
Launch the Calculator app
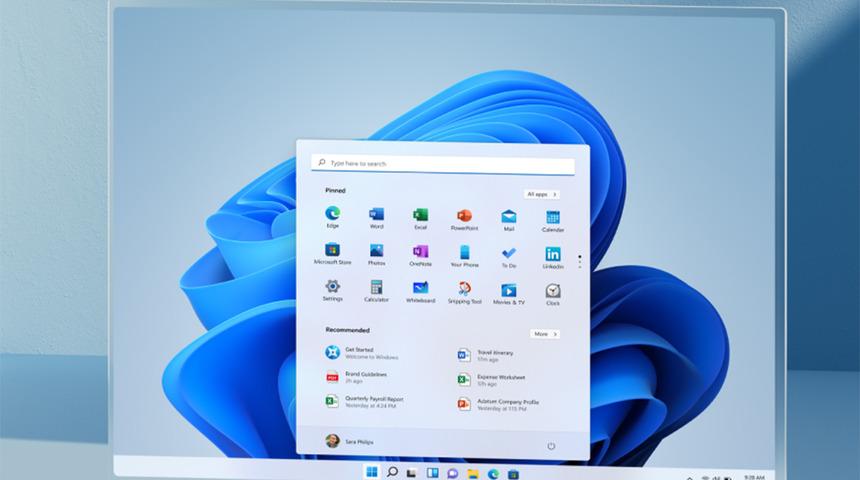[x=376, y=291]
